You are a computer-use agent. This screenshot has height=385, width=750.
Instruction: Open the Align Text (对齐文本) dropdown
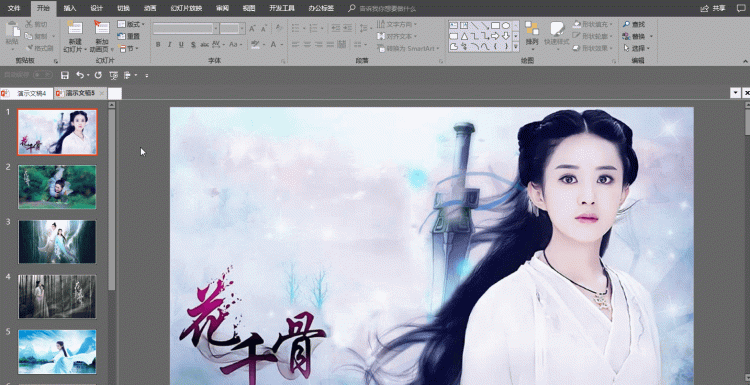[x=397, y=36]
